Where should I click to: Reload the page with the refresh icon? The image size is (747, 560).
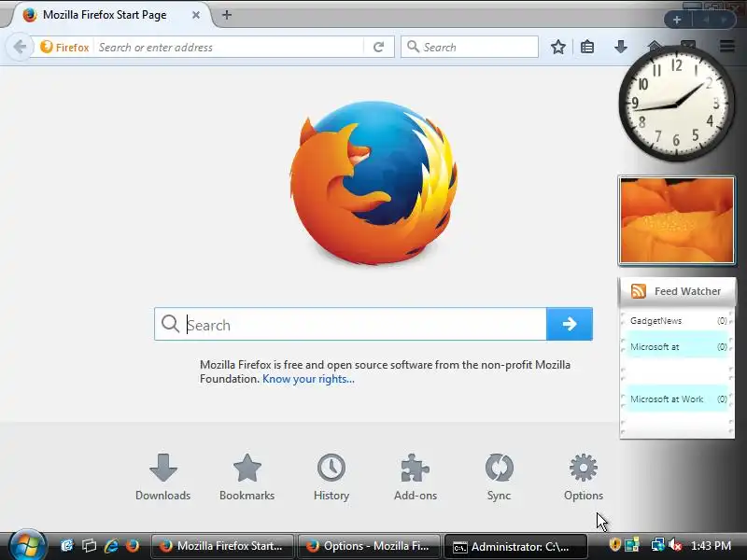tap(379, 48)
